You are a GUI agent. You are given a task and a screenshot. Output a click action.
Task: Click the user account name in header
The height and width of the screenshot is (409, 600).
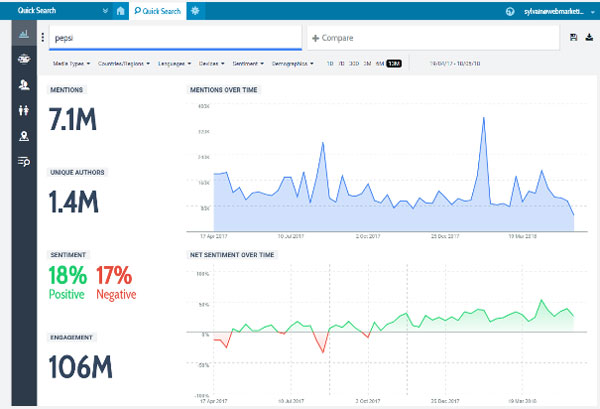(x=554, y=12)
